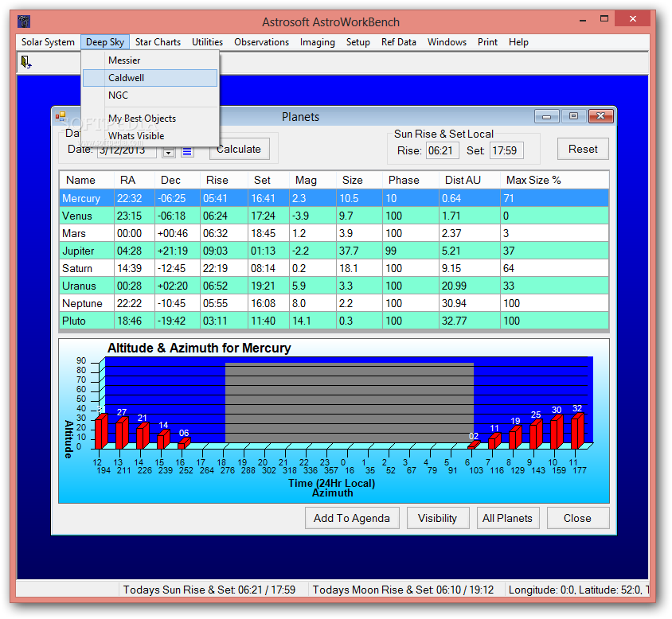This screenshot has height=619, width=672.
Task: Click the Rise column header
Action: 225,180
